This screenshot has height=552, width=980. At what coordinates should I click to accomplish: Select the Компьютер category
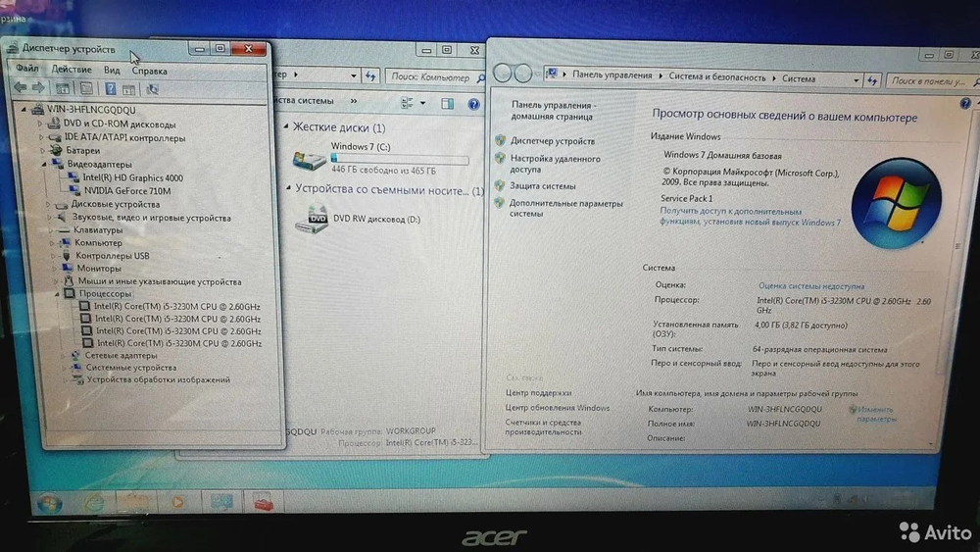pos(98,242)
